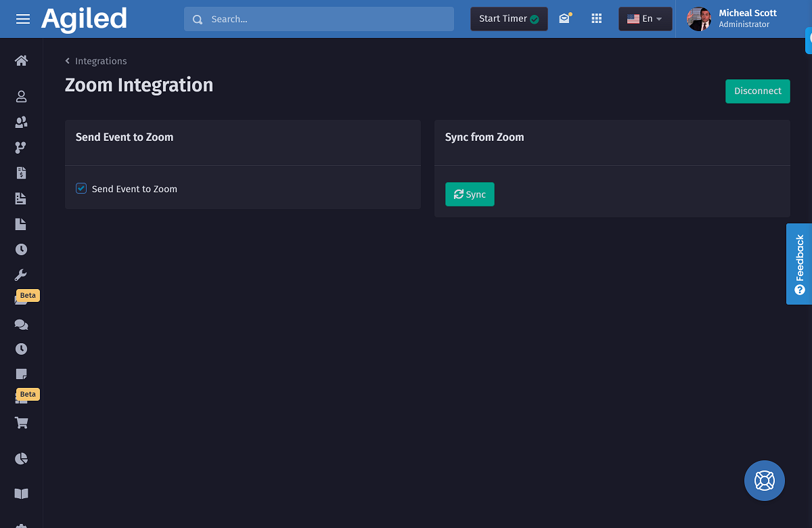
Task: Open the blank file sidebar icon
Action: pos(21,224)
